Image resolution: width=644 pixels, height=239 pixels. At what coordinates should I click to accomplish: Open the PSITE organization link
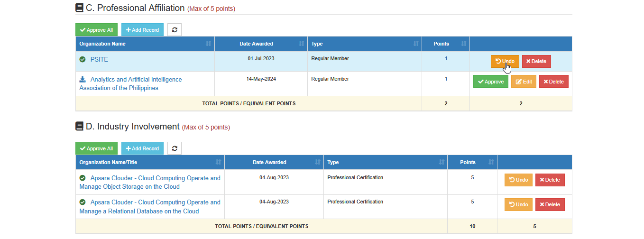(99, 60)
